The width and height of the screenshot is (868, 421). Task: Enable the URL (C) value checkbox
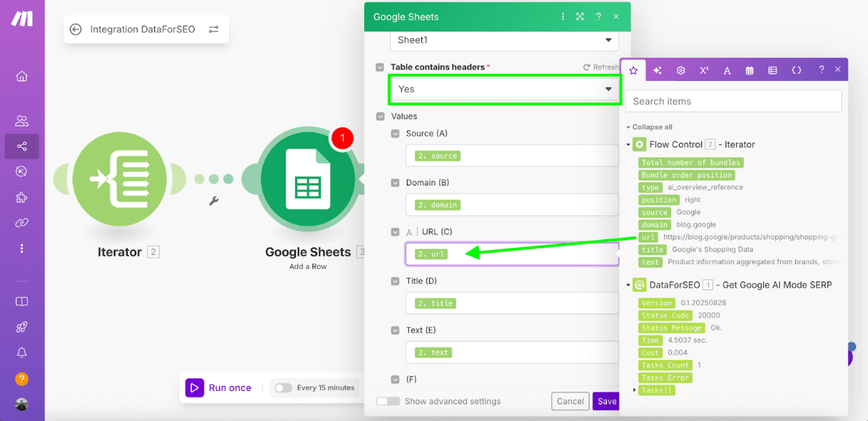coord(395,231)
